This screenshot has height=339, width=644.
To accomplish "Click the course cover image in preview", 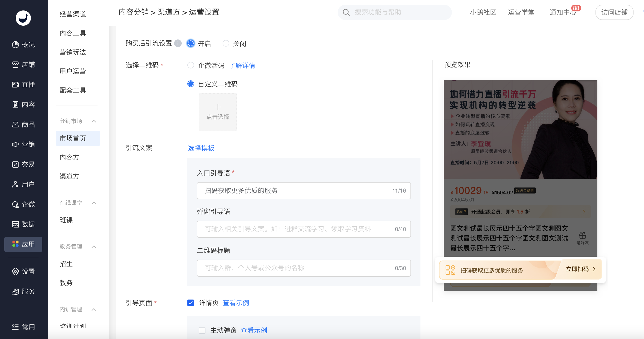I will pyautogui.click(x=520, y=130).
